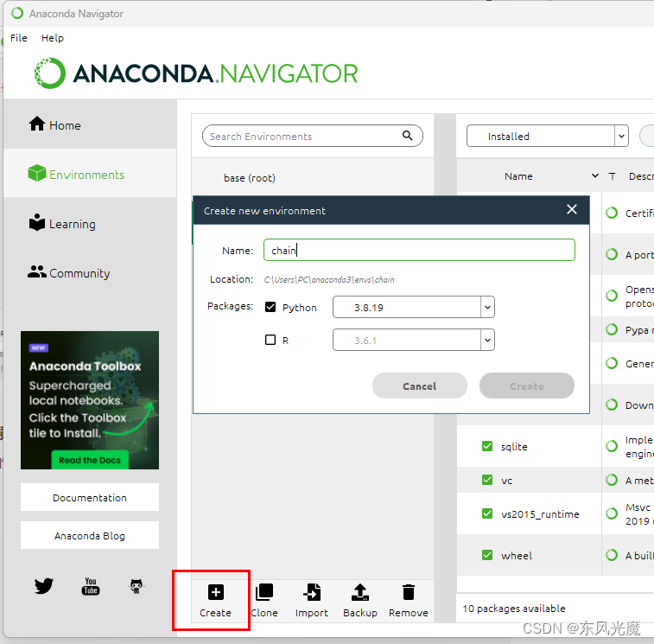Open the Twitter bird icon link
The image size is (654, 644).
[x=44, y=585]
